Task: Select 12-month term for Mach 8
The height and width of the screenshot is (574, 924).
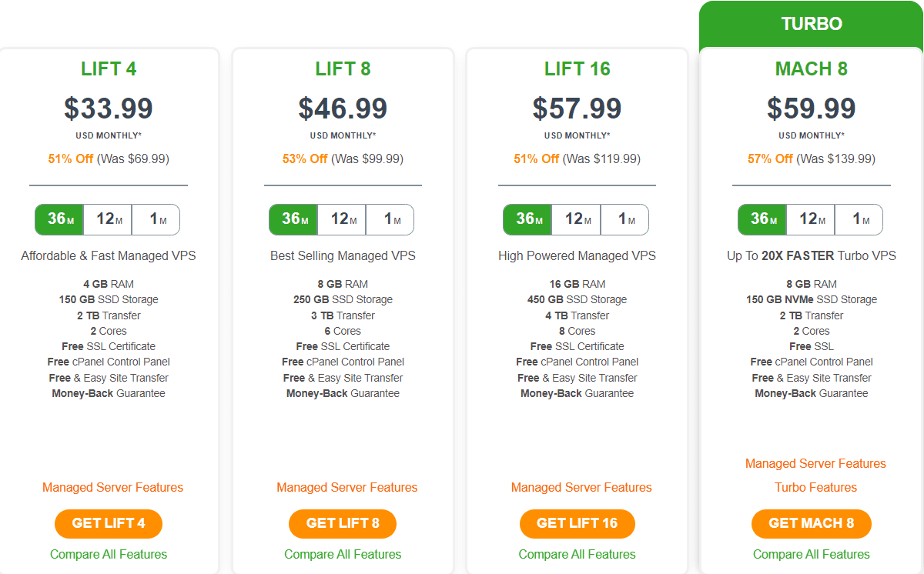Action: 811,219
